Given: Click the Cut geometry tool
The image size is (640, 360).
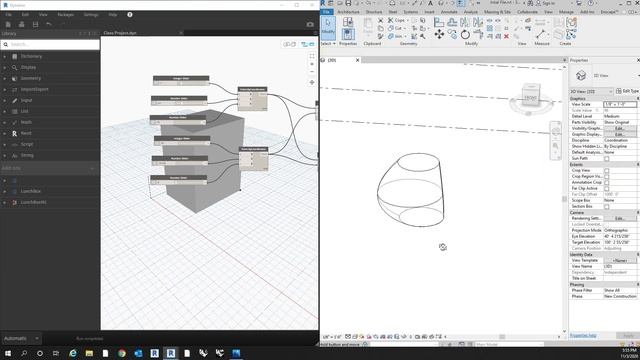Looking at the screenshot, I should 395,28.
